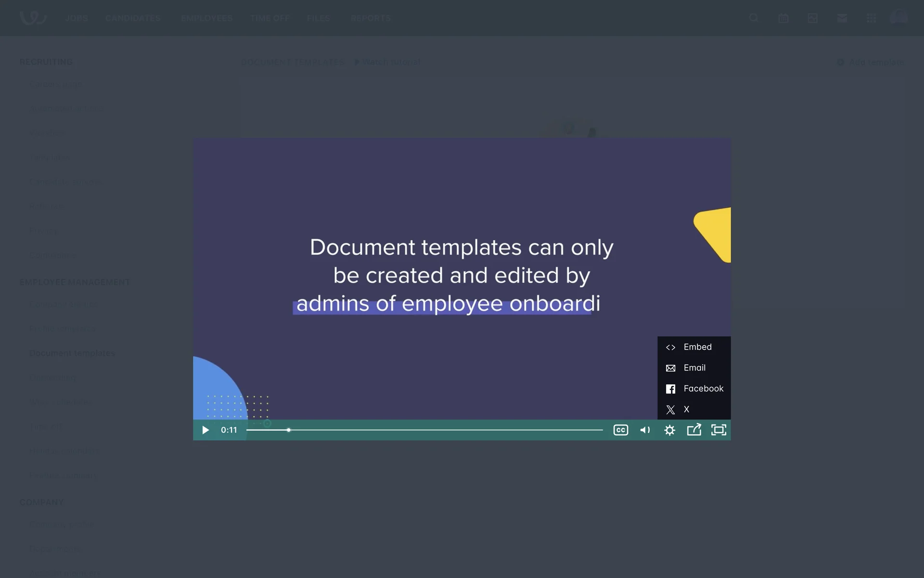
Task: Seek to the middle of the video progress bar
Action: tap(424, 430)
